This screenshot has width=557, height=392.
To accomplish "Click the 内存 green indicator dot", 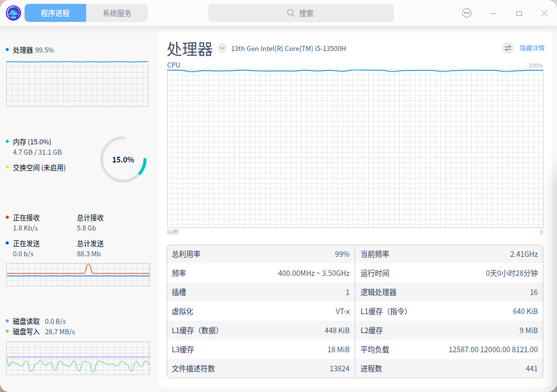I will (x=7, y=141).
